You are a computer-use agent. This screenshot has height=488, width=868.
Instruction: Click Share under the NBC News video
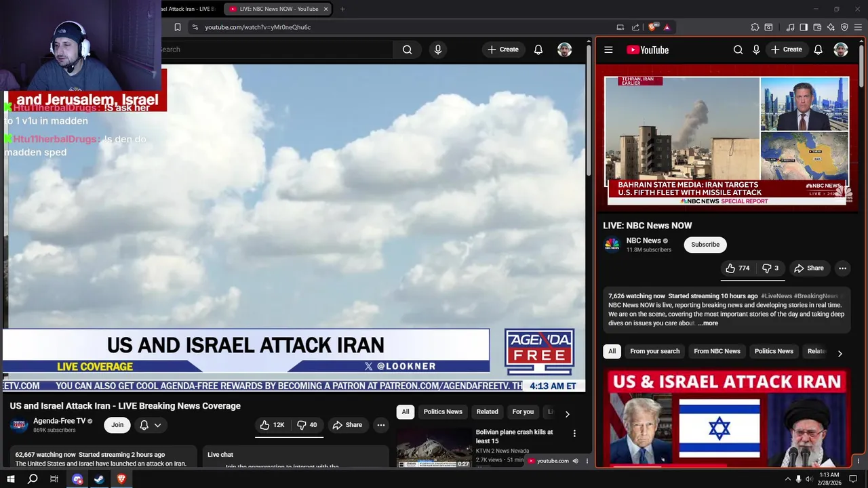[809, 268]
